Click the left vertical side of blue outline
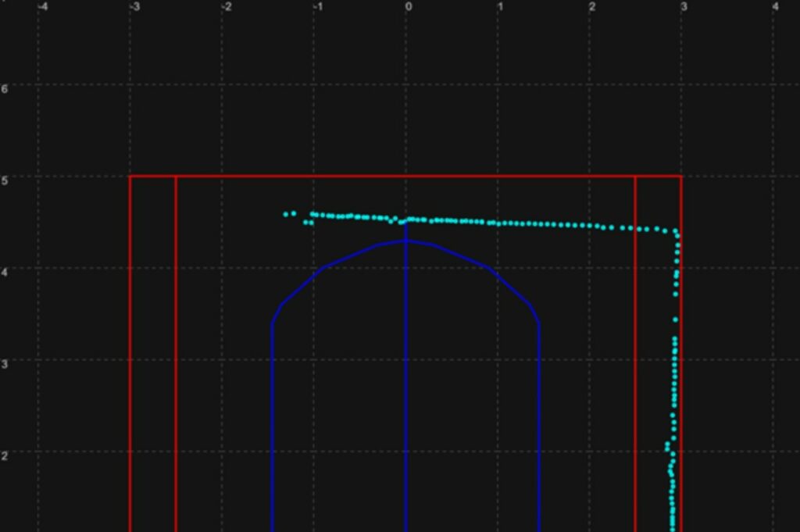This screenshot has width=800, height=532. pos(272,422)
